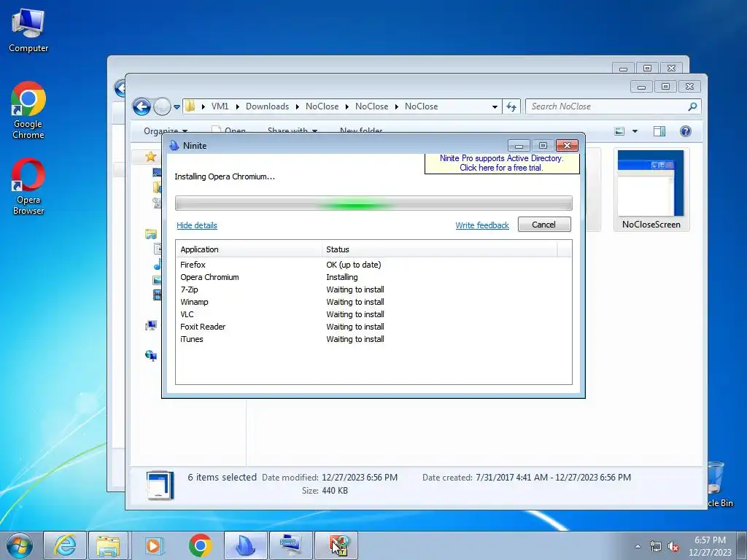
Task: Expand the arrow after Downloads breadcrumb
Action: [x=298, y=106]
